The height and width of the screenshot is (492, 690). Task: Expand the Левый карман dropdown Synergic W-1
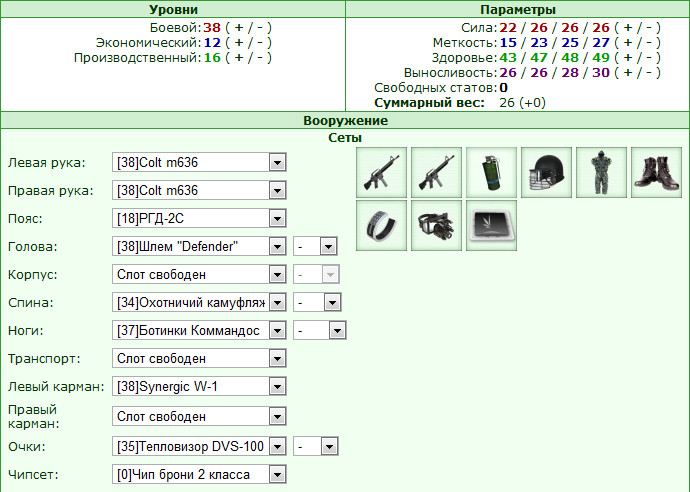pos(199,386)
